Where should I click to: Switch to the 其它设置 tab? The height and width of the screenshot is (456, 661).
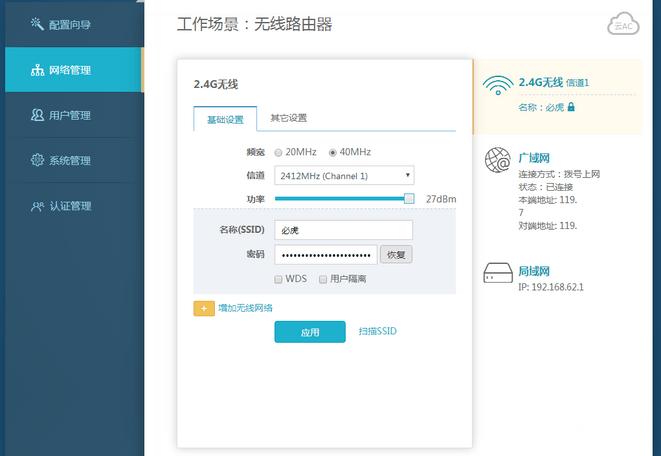coord(289,118)
